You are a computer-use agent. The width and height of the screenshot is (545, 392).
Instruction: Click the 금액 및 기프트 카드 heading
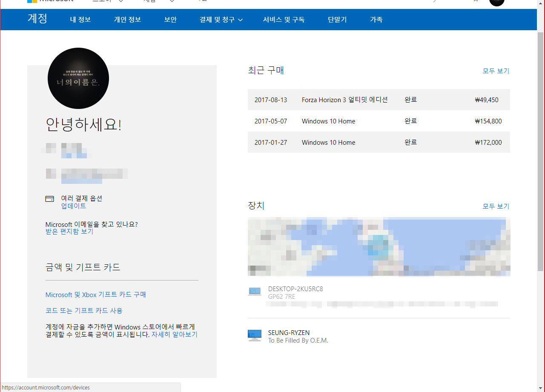(83, 267)
